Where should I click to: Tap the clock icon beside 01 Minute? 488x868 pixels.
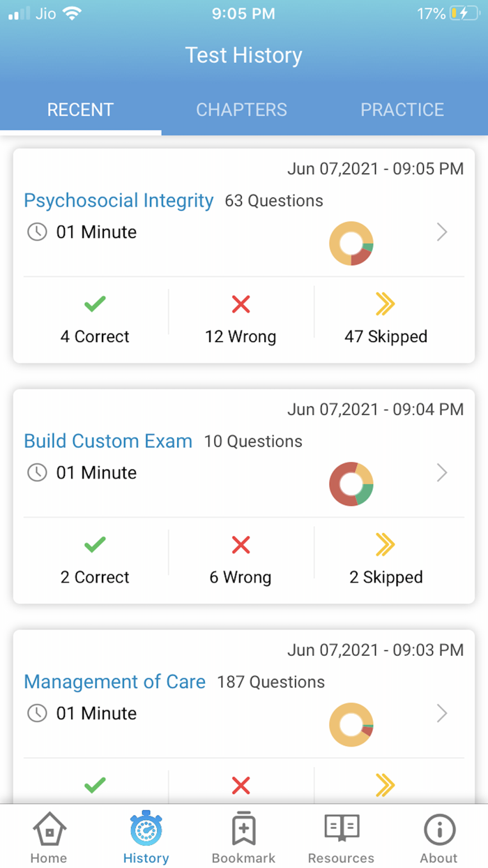[x=36, y=232]
